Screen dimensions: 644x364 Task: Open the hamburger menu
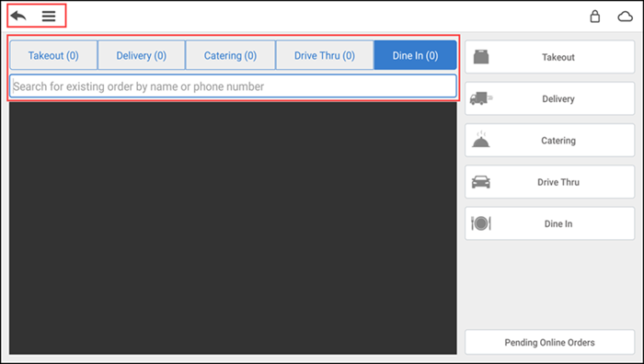49,16
